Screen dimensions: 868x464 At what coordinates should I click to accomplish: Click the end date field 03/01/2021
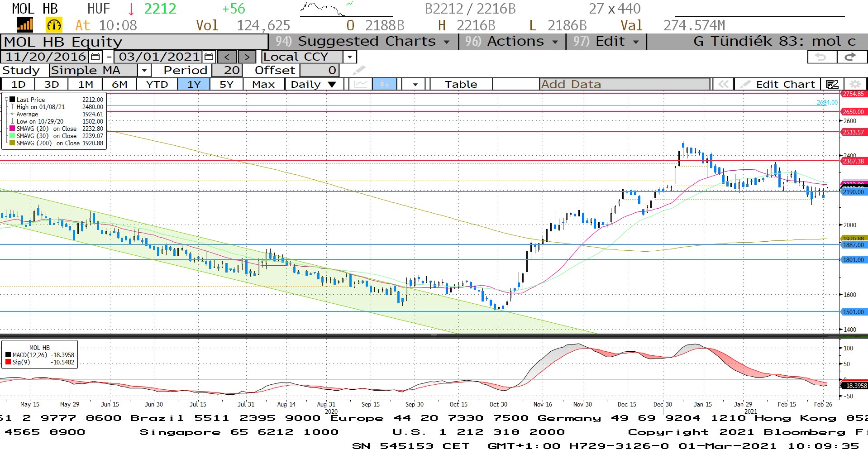(x=158, y=57)
